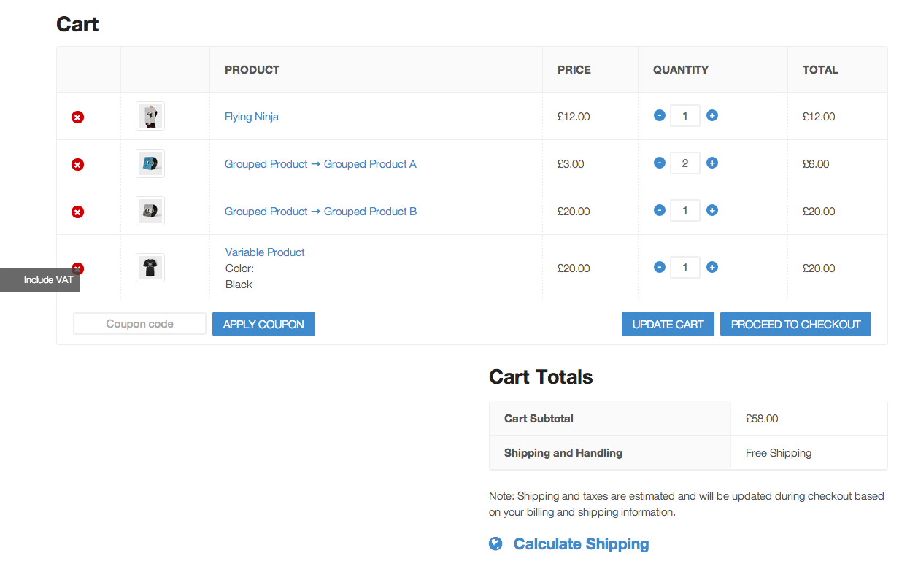Image resolution: width=918 pixels, height=588 pixels.
Task: Click the Flying Ninja product thumbnail
Action: [x=150, y=116]
